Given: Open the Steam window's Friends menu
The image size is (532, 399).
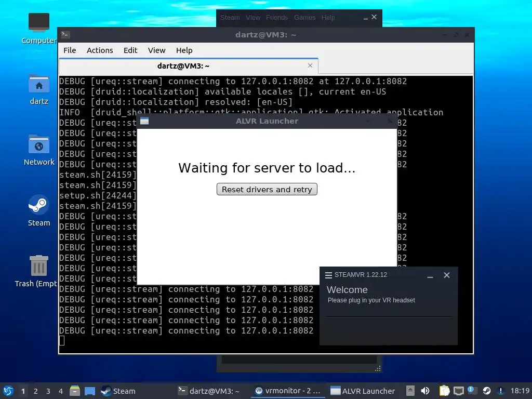Looking at the screenshot, I should [277, 17].
